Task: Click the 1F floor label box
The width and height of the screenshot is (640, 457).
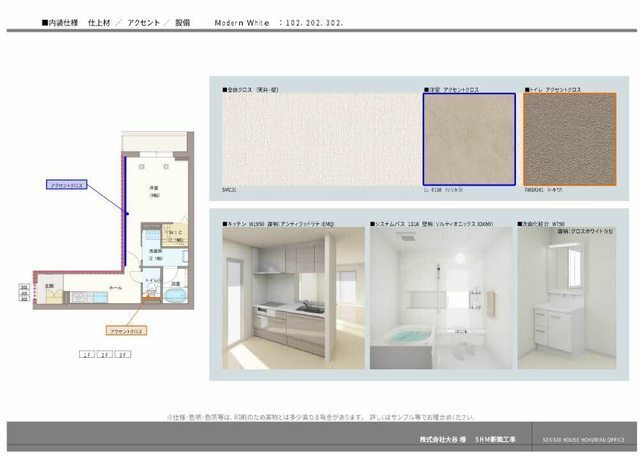Action: click(87, 354)
